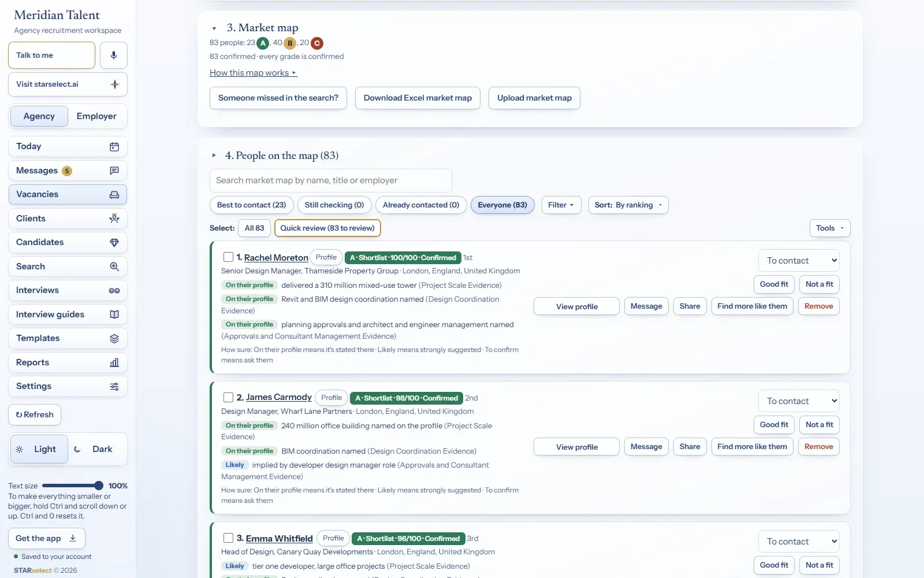Click Quick review (83 to review) button

click(x=327, y=228)
